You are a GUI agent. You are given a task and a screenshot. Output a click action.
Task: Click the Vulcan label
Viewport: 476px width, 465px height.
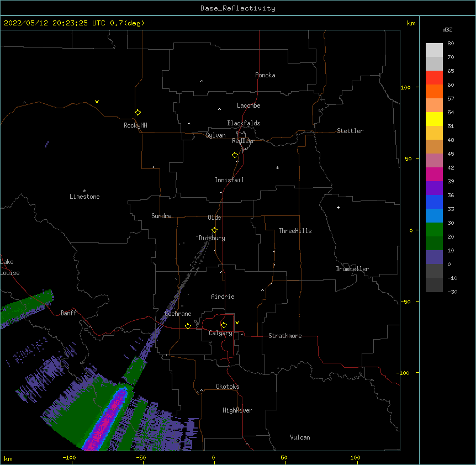[300, 437]
